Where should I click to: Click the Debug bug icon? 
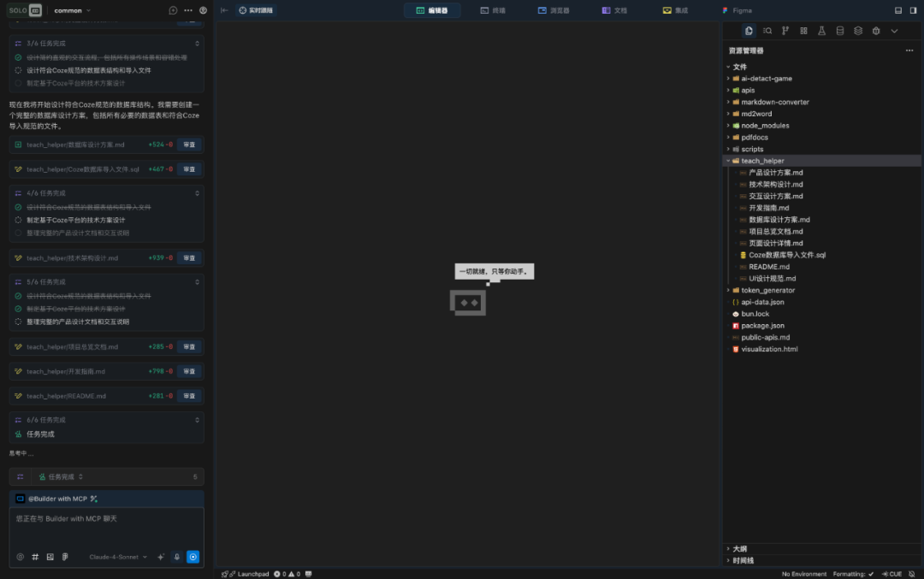(876, 31)
